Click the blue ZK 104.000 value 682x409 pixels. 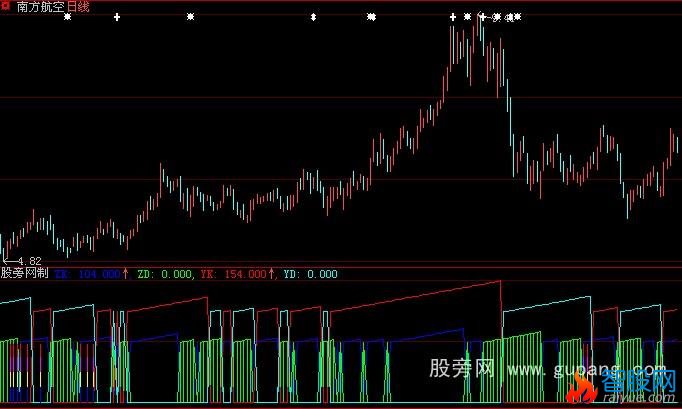click(87, 274)
